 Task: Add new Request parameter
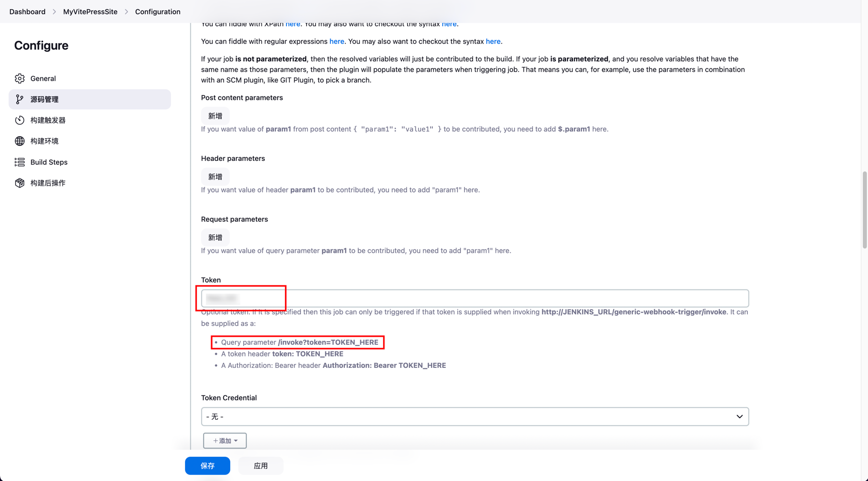[x=215, y=238]
